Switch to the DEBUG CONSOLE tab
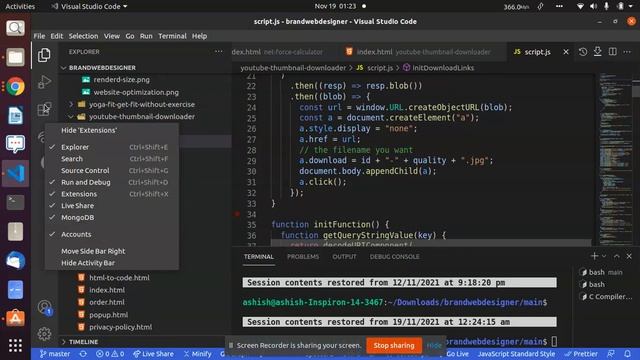Viewport: 640px width, 360px height. click(394, 256)
